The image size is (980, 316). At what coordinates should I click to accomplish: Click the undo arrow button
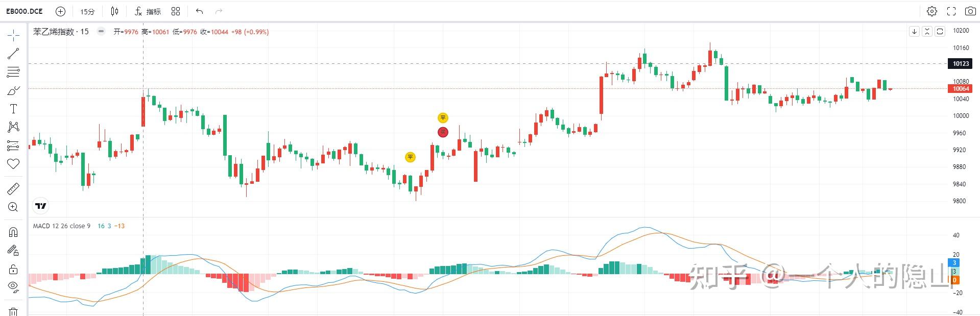[x=199, y=11]
